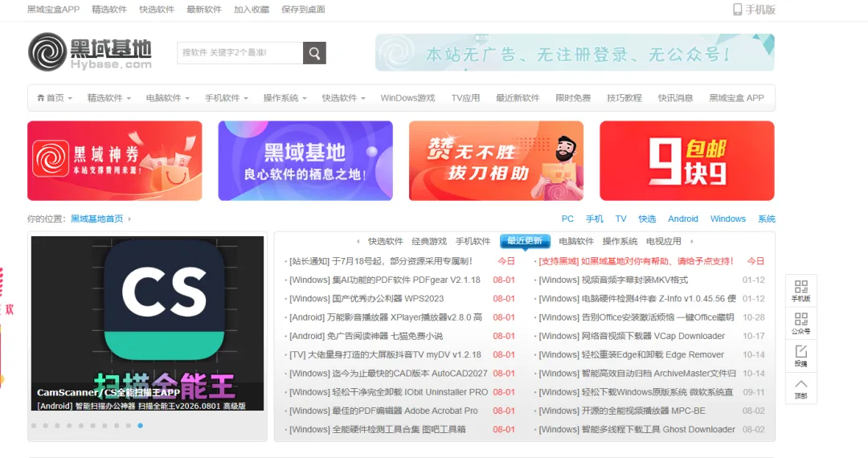Switch to the 操作系统 list tab
Viewport: 868px width, 458px height.
tap(620, 241)
